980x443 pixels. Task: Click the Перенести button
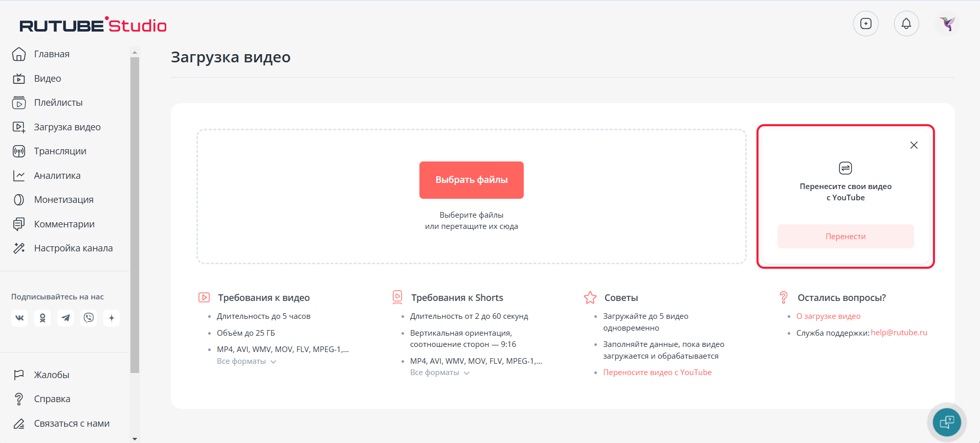click(845, 237)
